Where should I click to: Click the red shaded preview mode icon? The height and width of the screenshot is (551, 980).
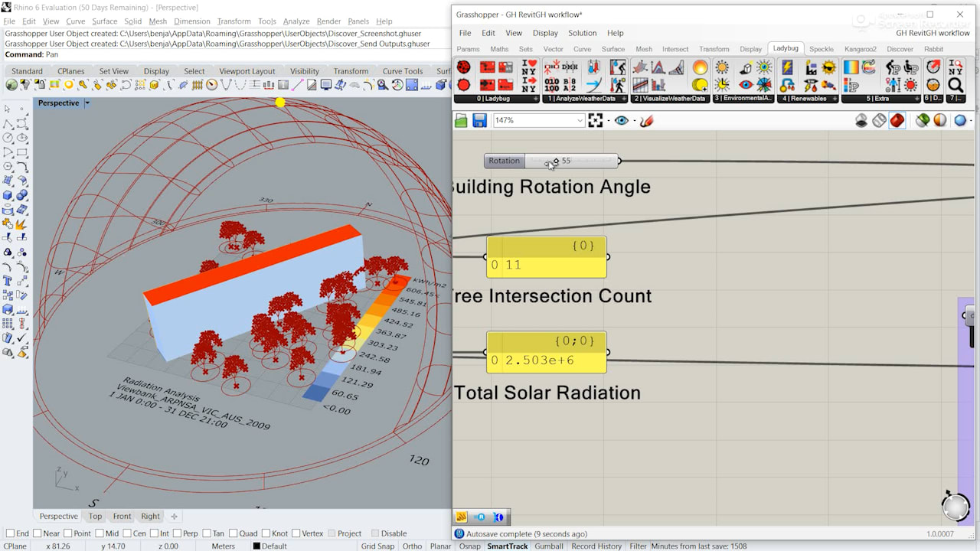[x=897, y=120]
